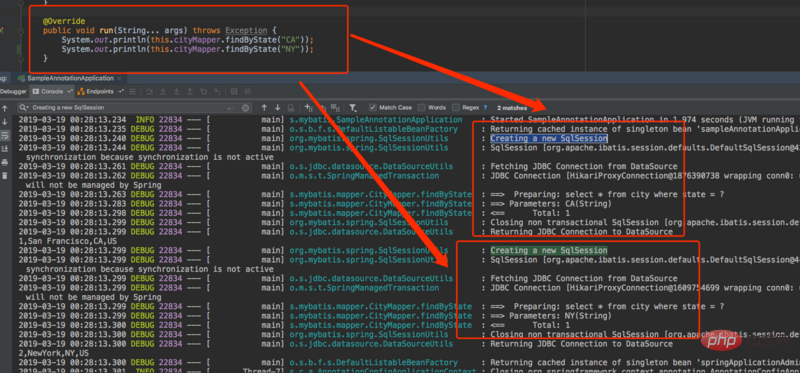The image size is (800, 373).
Task: Enable the Words checkbox
Action: click(x=421, y=108)
